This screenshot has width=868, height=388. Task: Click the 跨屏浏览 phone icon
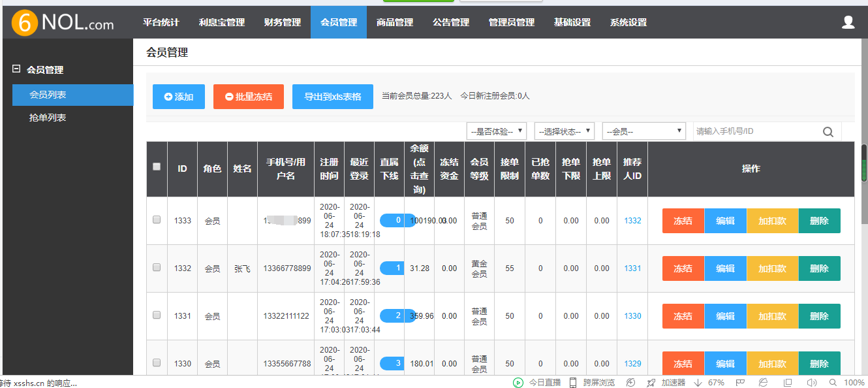click(573, 383)
